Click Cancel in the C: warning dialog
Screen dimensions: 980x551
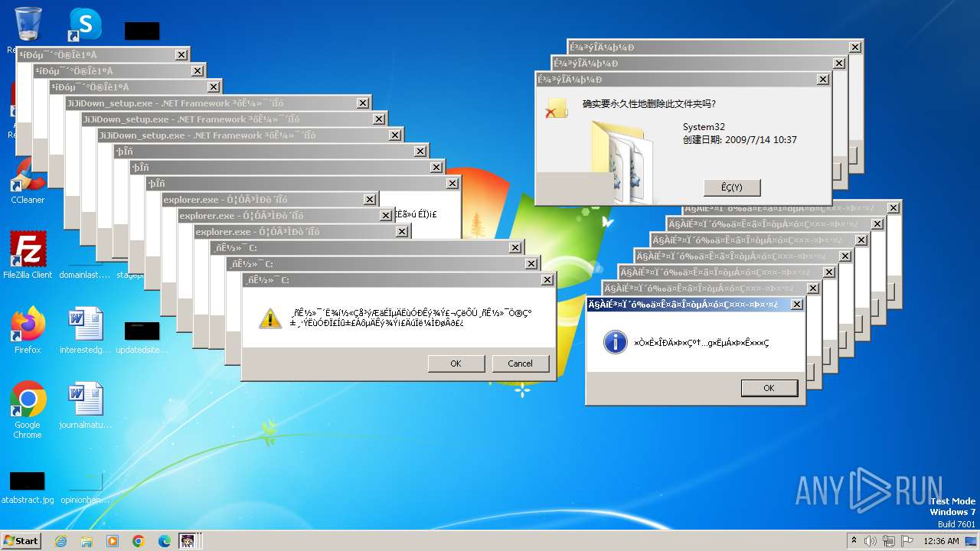pyautogui.click(x=521, y=364)
